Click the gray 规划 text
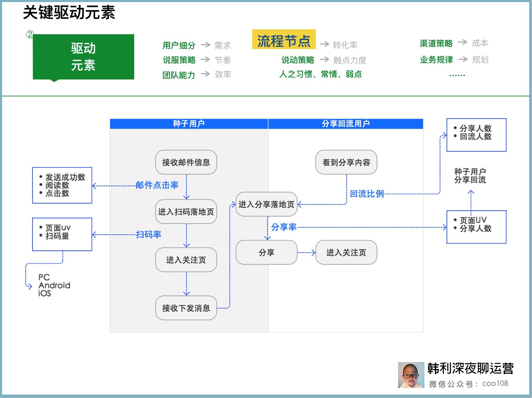 tap(480, 59)
